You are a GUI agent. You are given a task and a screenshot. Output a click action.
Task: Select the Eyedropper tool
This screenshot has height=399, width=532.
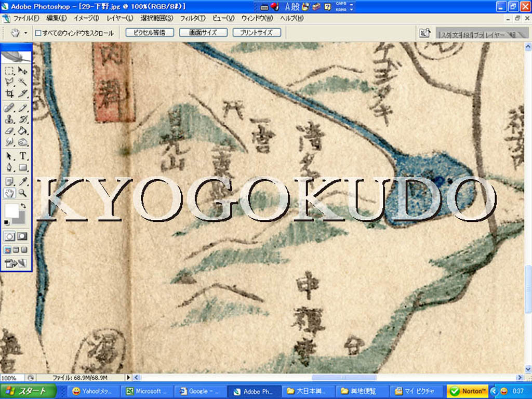[x=22, y=182]
